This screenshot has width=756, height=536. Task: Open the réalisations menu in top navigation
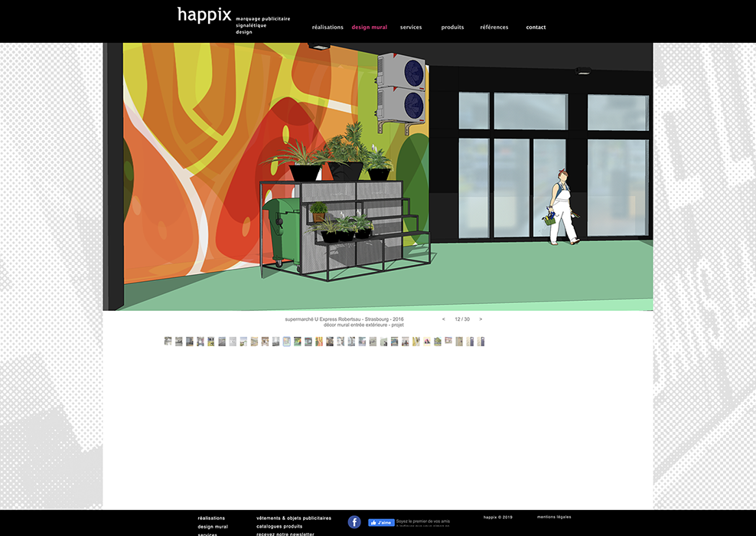click(327, 28)
